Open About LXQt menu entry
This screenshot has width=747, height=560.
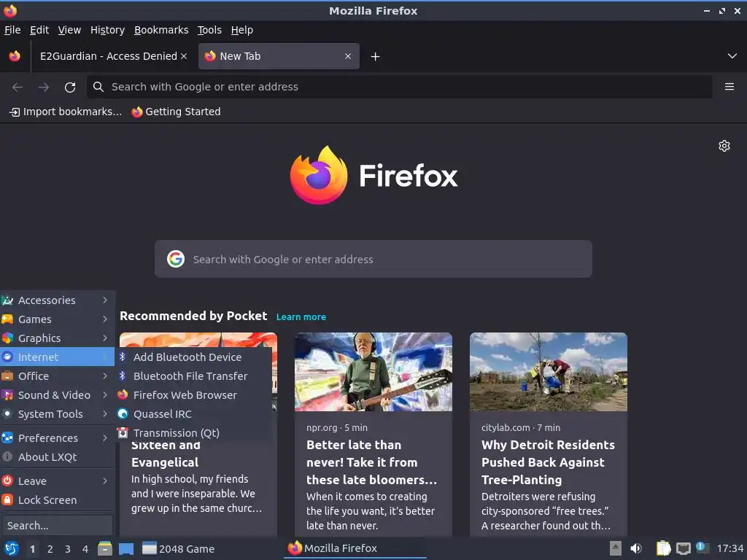[x=57, y=457]
